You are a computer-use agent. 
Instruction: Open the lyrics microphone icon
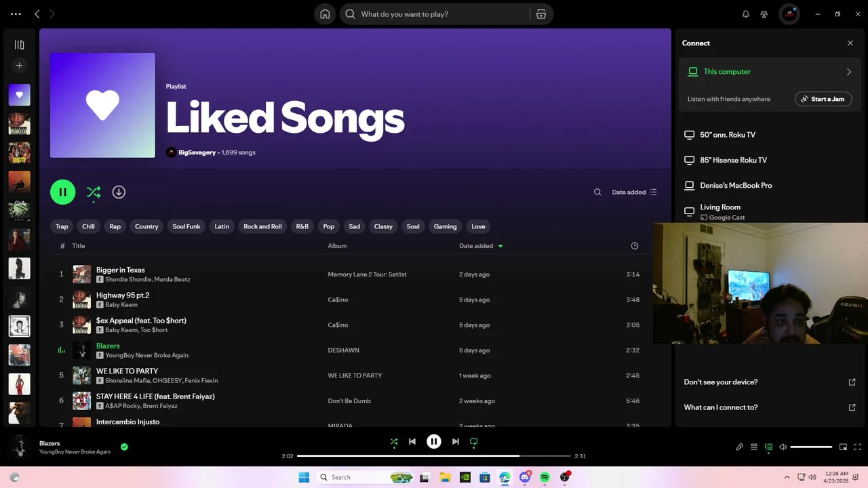(x=740, y=447)
